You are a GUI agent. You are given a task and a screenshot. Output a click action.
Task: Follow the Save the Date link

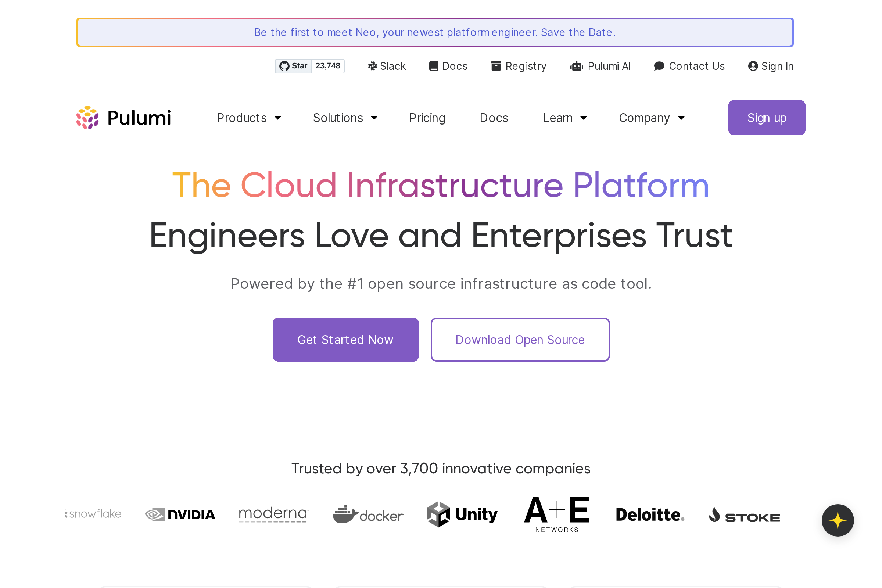[x=578, y=32]
